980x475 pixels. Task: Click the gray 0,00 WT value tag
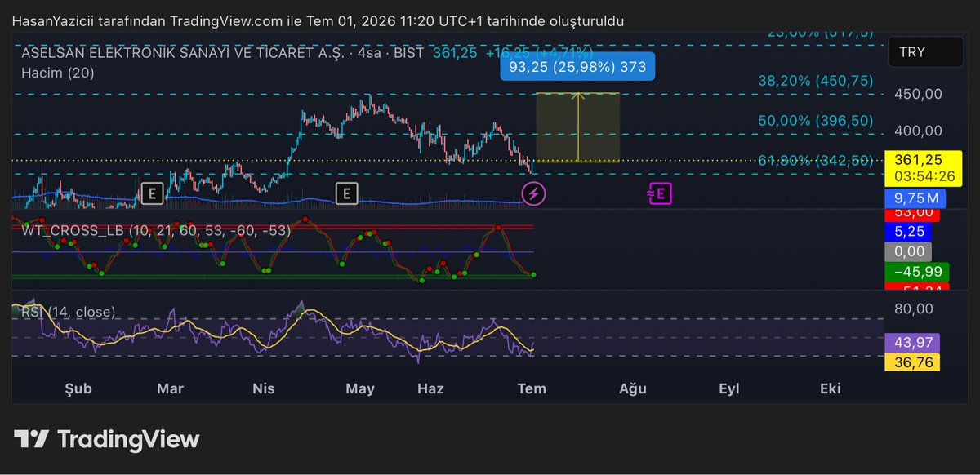point(908,252)
